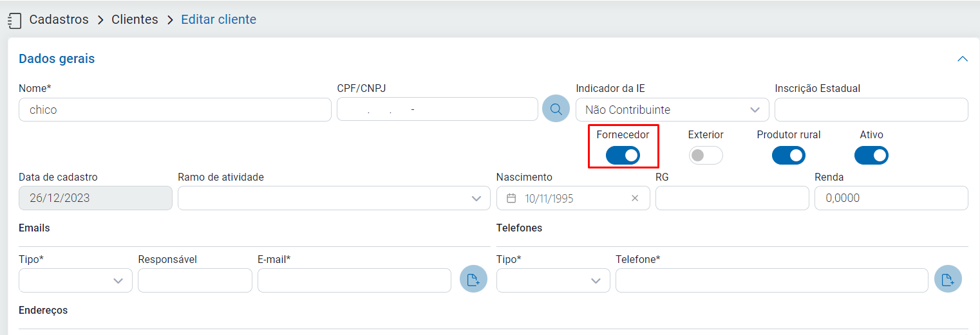The width and height of the screenshot is (980, 335).
Task: Toggle the Fornecedor switch
Action: [623, 155]
